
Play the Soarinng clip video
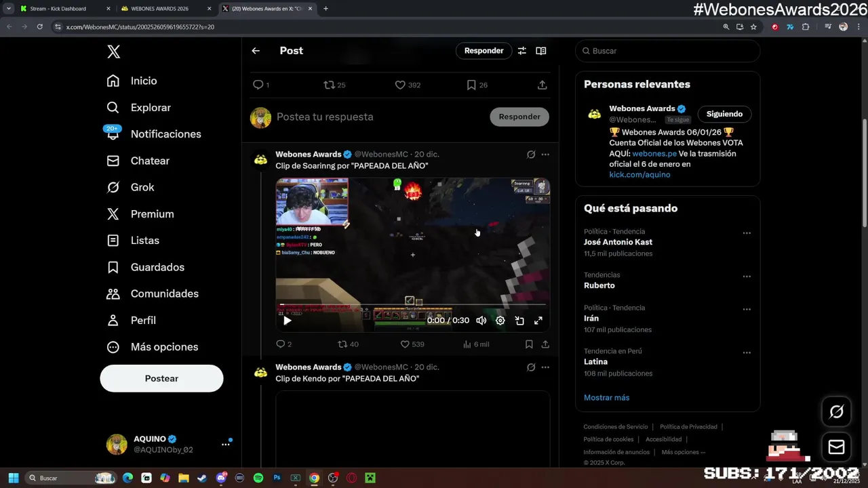tap(287, 321)
